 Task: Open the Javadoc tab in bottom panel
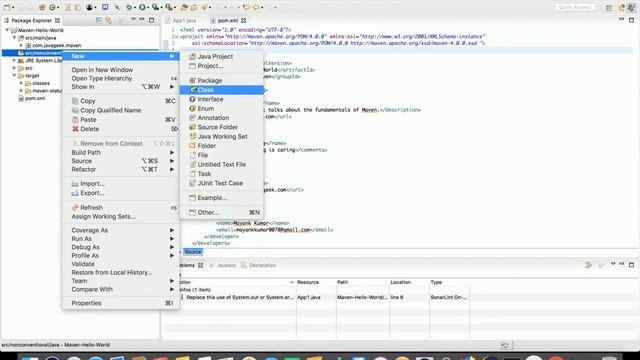[223, 265]
